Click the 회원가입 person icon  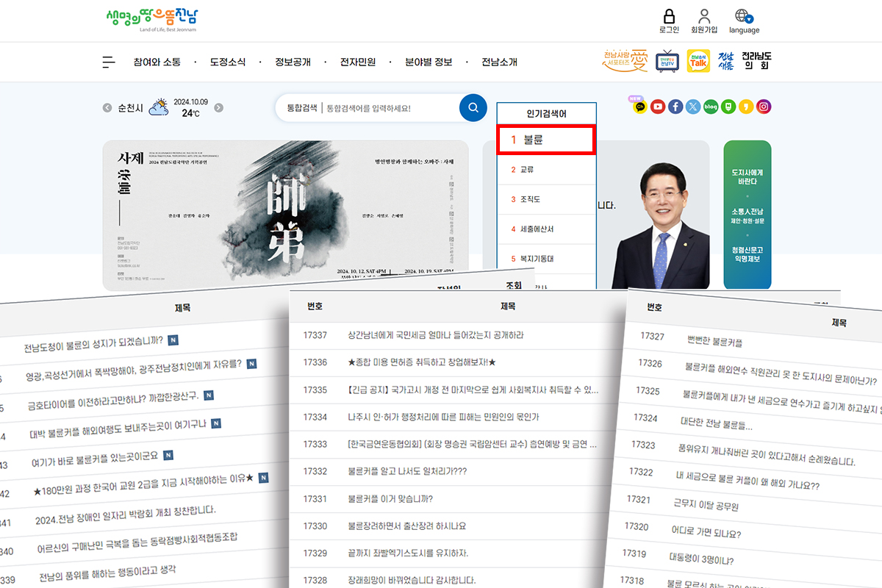[x=704, y=16]
